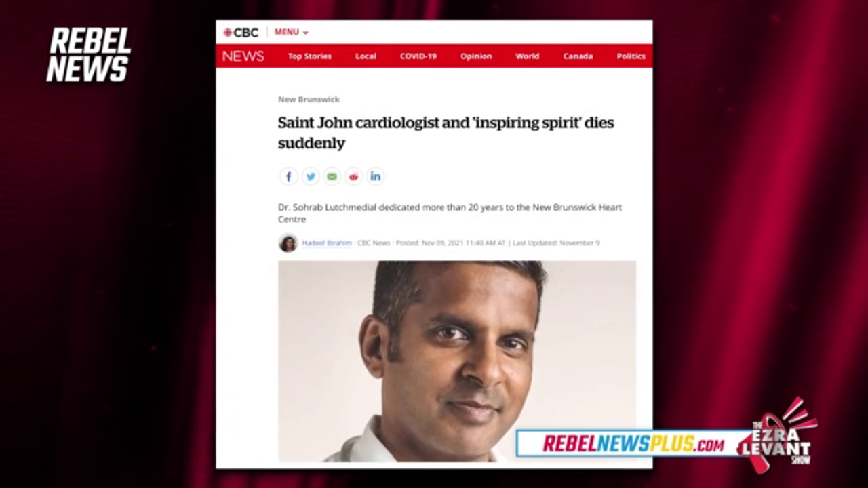Click the NEWS logo in red bar
Image resolution: width=868 pixels, height=488 pixels.
243,56
